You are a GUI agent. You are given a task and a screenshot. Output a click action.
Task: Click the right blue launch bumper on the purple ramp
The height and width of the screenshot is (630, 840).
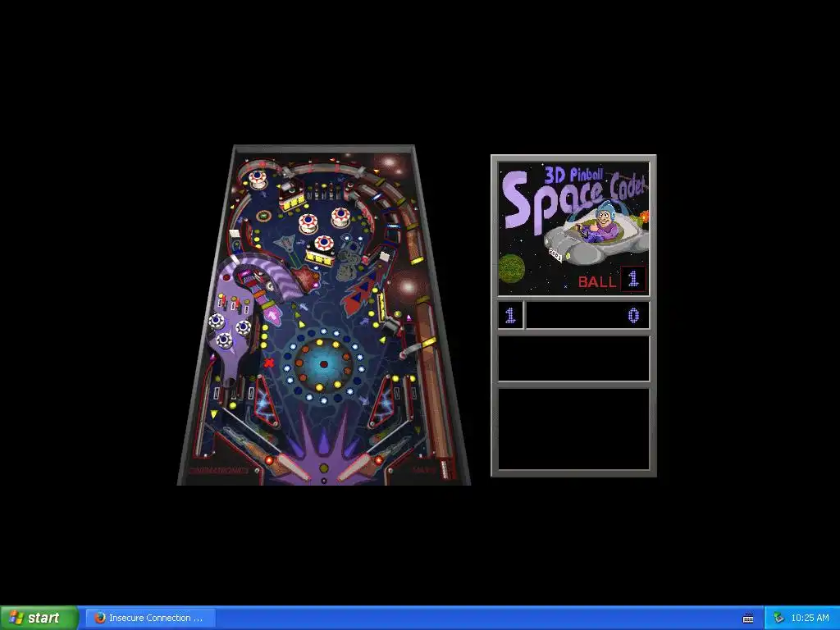pyautogui.click(x=244, y=326)
